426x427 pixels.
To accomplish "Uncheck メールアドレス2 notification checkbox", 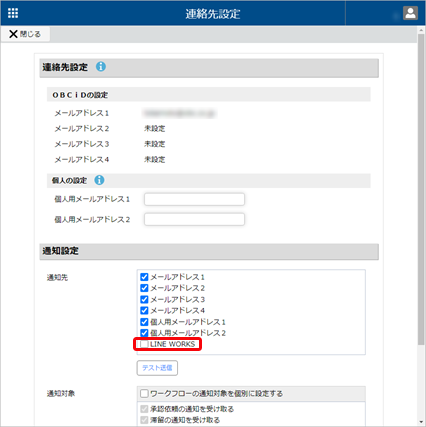I will point(144,288).
